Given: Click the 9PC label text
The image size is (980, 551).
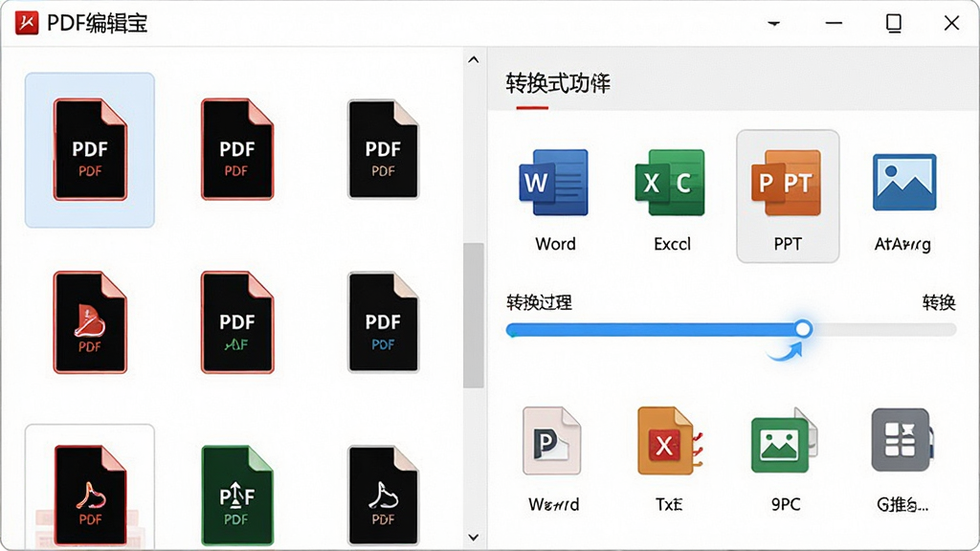Looking at the screenshot, I should [786, 504].
